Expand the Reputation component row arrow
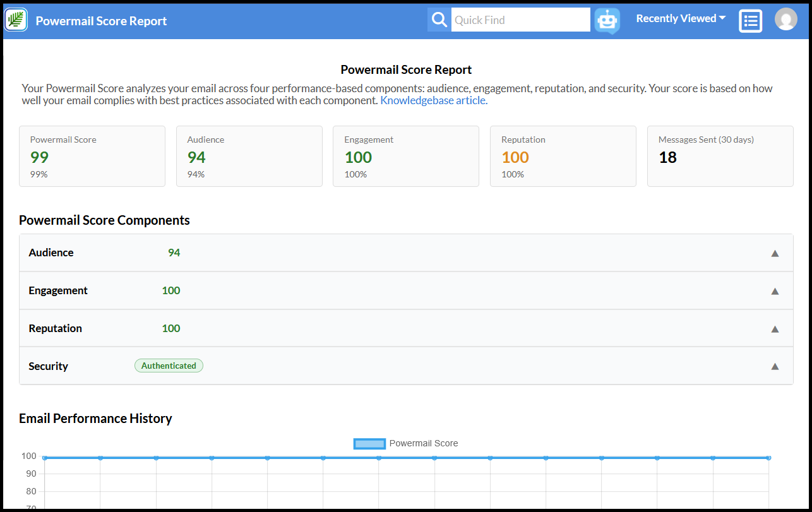Screen dimensions: 812x512 [x=775, y=329]
